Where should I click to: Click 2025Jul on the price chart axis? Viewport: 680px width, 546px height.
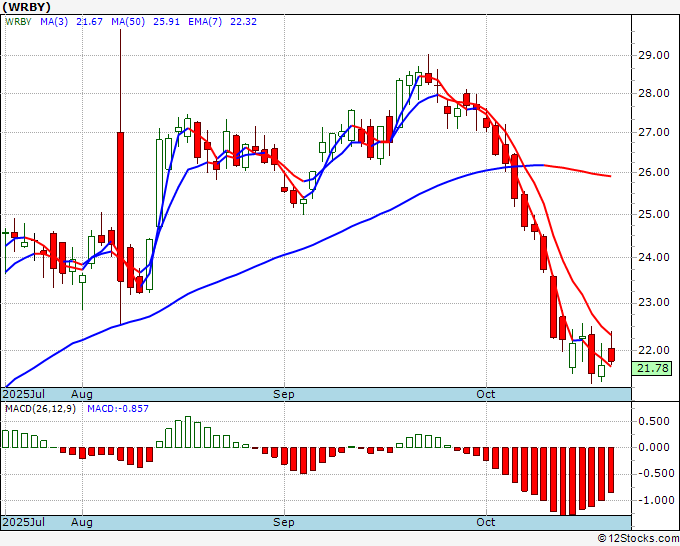(x=24, y=394)
